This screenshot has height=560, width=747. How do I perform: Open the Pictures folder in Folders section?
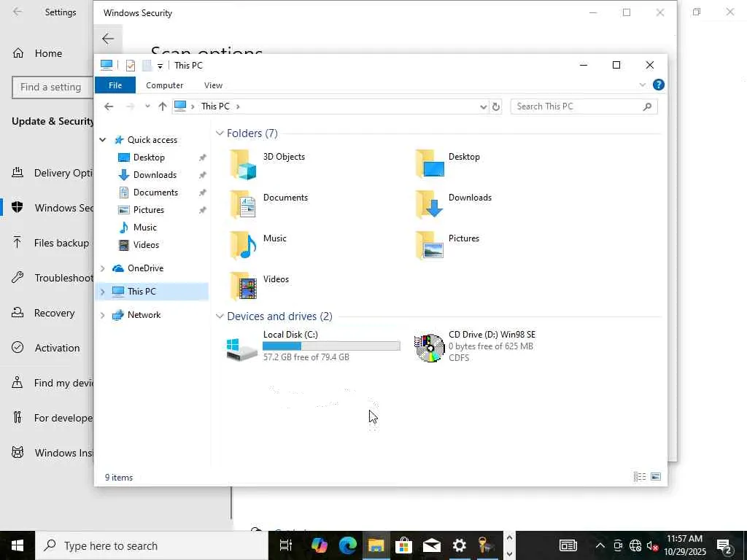coord(429,246)
